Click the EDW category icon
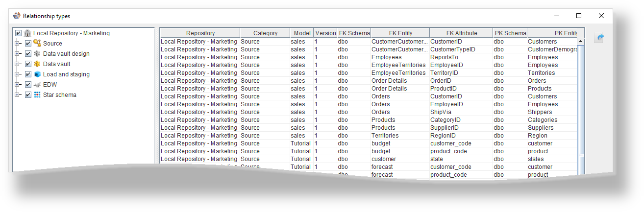Screen dimensions: 644x212 37,85
